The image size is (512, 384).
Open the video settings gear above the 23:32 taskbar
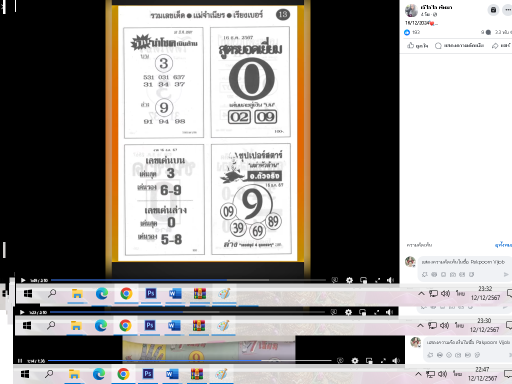349,280
